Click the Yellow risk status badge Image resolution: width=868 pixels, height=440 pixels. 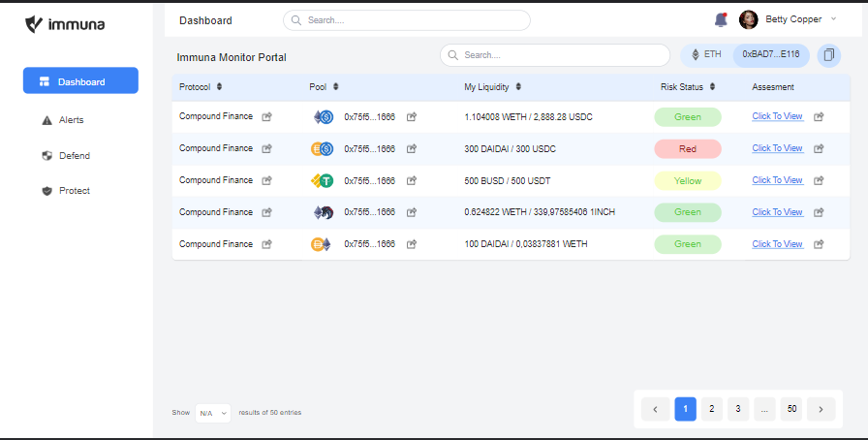pos(688,180)
